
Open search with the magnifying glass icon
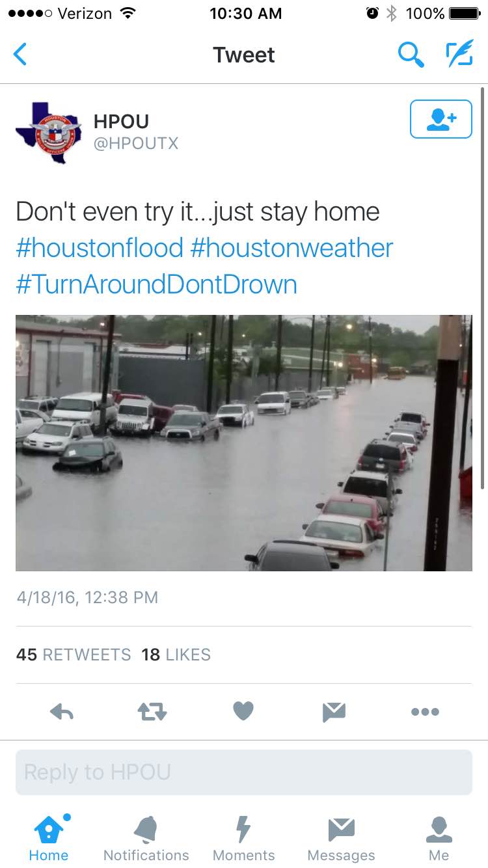pos(411,55)
